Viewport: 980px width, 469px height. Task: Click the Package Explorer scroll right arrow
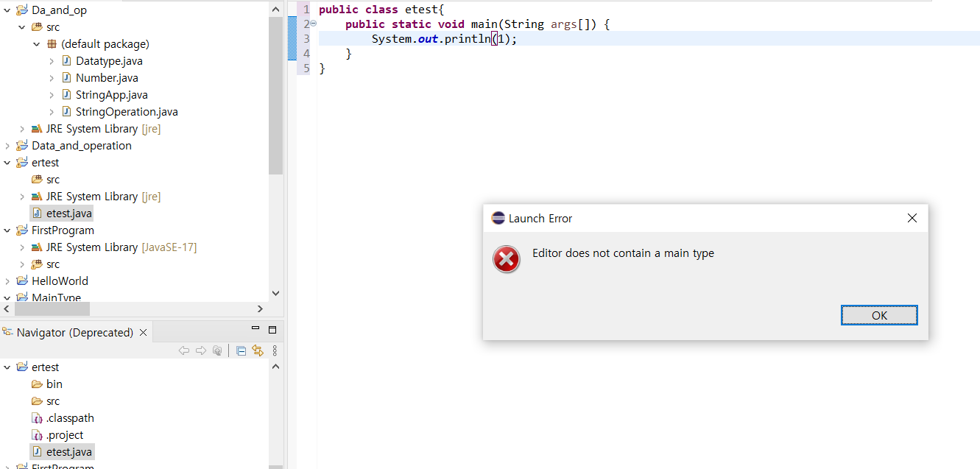coord(260,309)
